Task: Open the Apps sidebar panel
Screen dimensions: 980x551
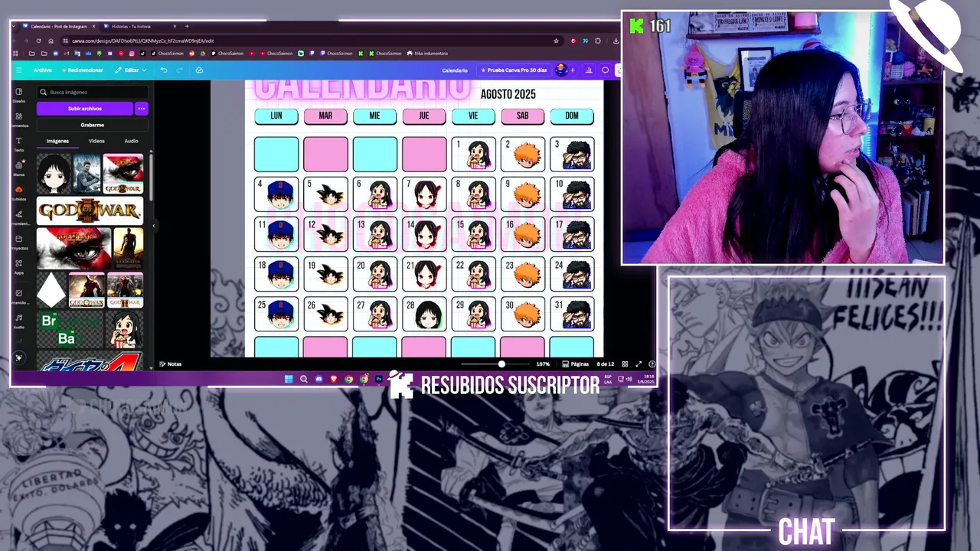Action: (19, 266)
